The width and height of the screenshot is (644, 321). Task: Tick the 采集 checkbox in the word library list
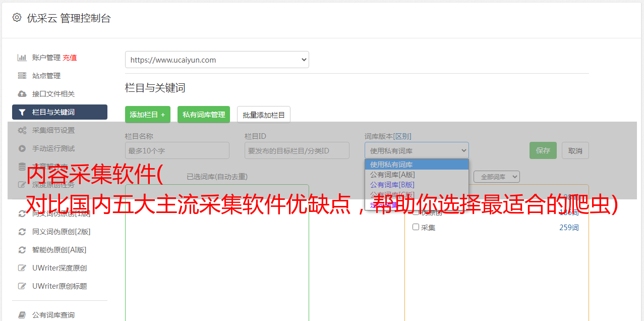416,227
